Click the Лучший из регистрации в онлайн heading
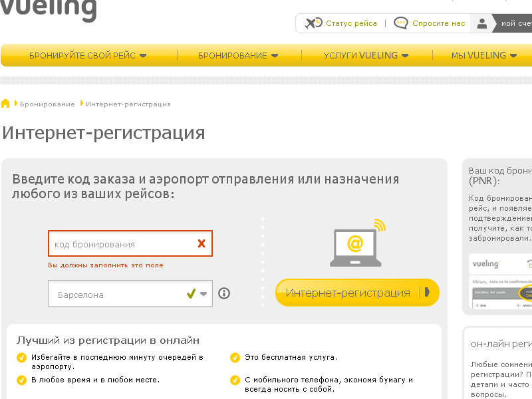 pyautogui.click(x=108, y=340)
